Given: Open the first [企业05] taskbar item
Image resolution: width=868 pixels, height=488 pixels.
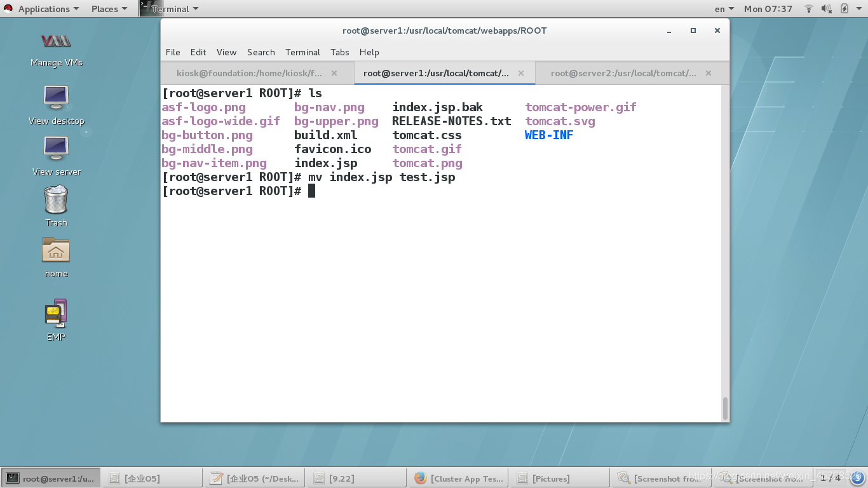Looking at the screenshot, I should (x=152, y=478).
